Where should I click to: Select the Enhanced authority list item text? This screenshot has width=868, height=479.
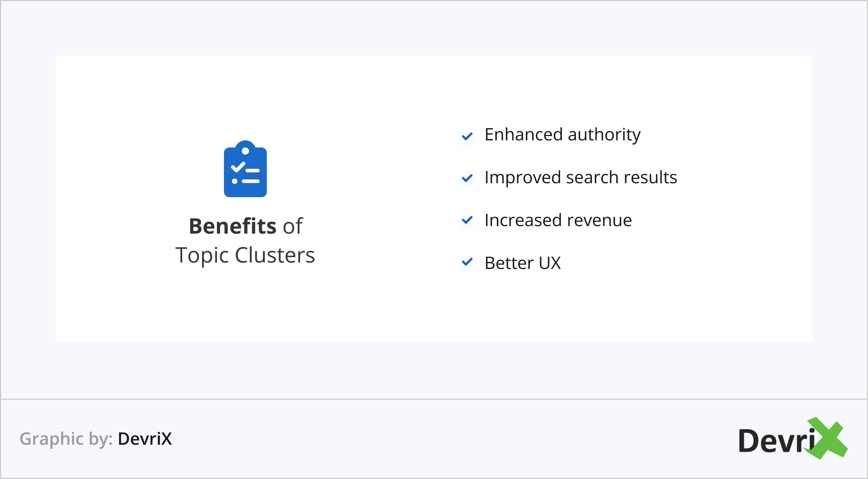(562, 134)
